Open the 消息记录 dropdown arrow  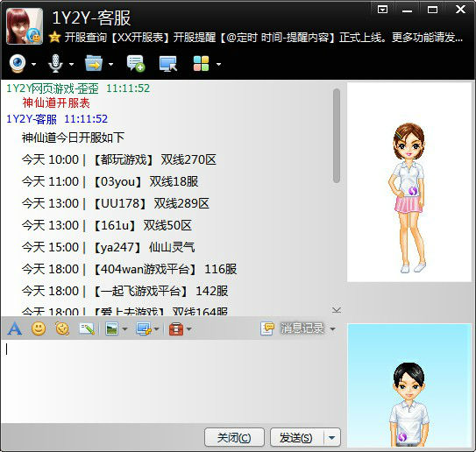(333, 328)
